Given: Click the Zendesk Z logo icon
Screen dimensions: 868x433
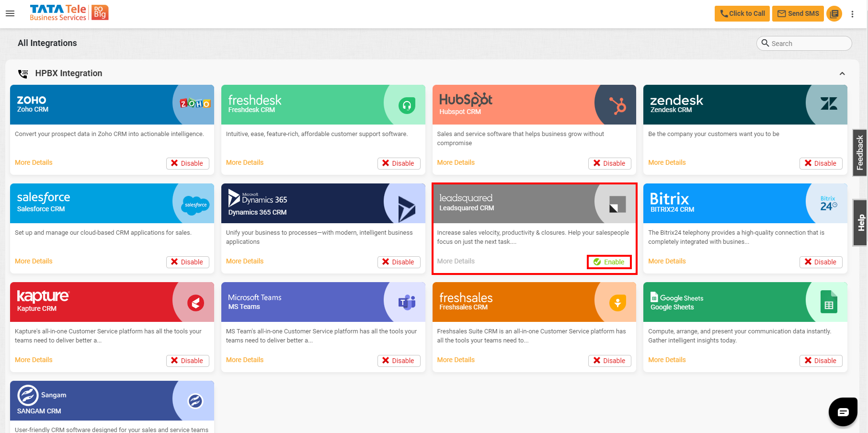Looking at the screenshot, I should pos(829,103).
